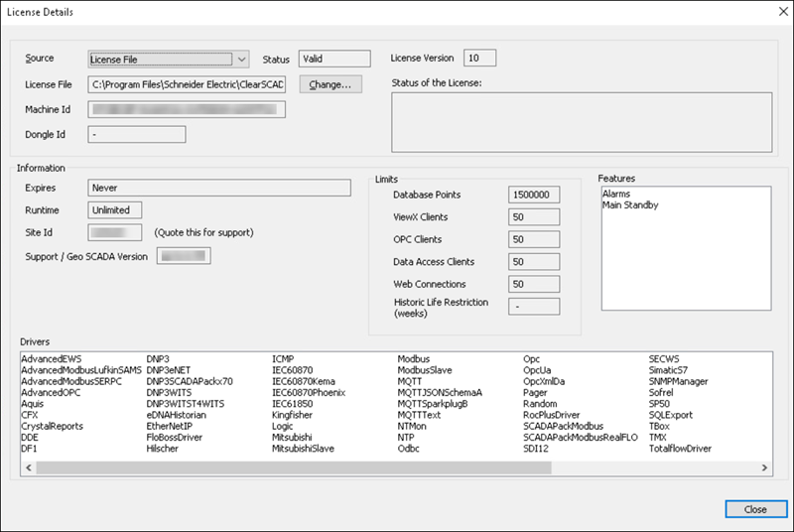The width and height of the screenshot is (794, 532).
Task: Select the AdvancedEWS driver entry
Action: pyautogui.click(x=50, y=358)
